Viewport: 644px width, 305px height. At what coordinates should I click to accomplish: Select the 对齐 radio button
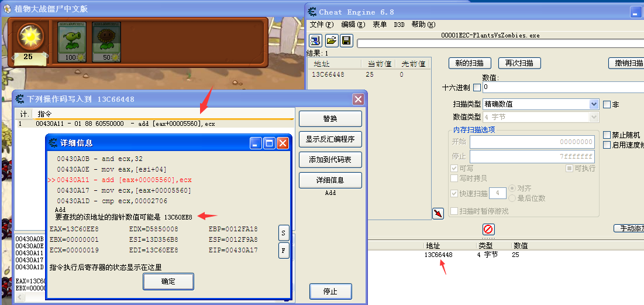coord(512,189)
